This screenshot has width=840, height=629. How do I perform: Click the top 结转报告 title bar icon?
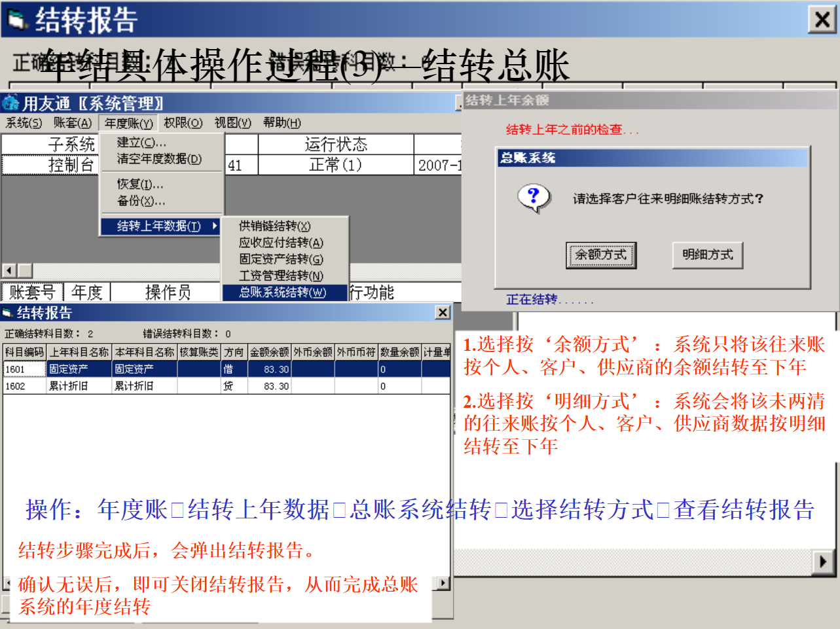click(x=17, y=20)
